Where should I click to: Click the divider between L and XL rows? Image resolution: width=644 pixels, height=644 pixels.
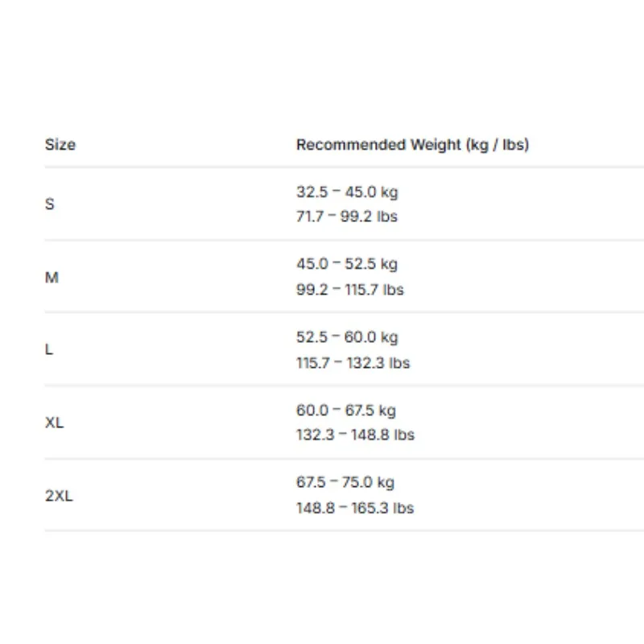(345, 386)
